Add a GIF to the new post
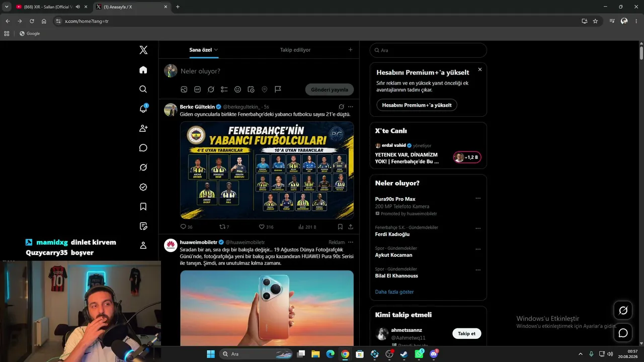Image resolution: width=644 pixels, height=362 pixels. click(x=197, y=89)
